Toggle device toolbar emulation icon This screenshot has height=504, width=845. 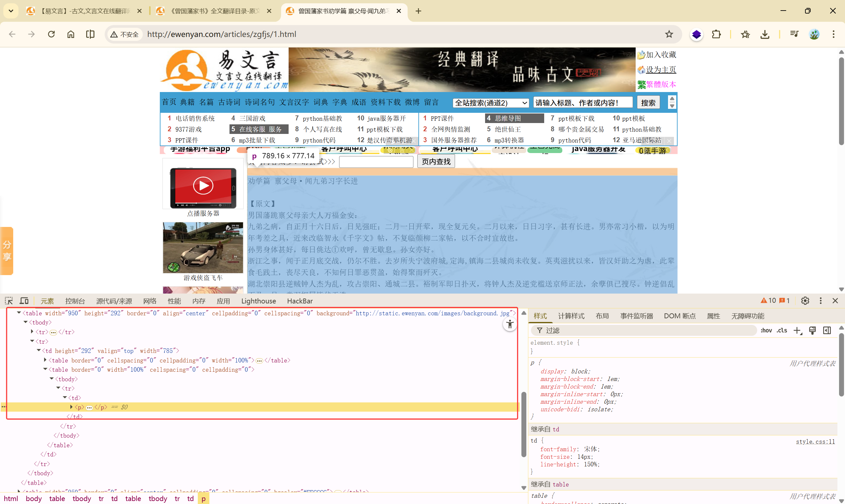(x=24, y=300)
